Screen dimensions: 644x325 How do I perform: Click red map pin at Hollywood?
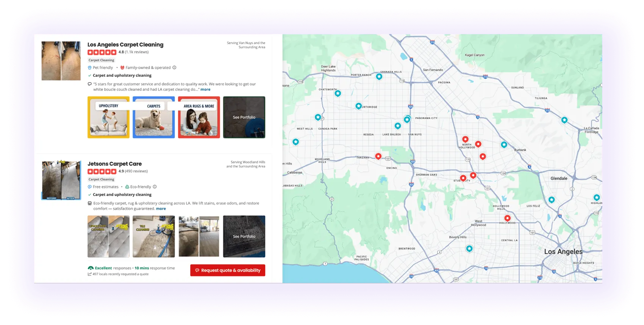[x=508, y=218]
